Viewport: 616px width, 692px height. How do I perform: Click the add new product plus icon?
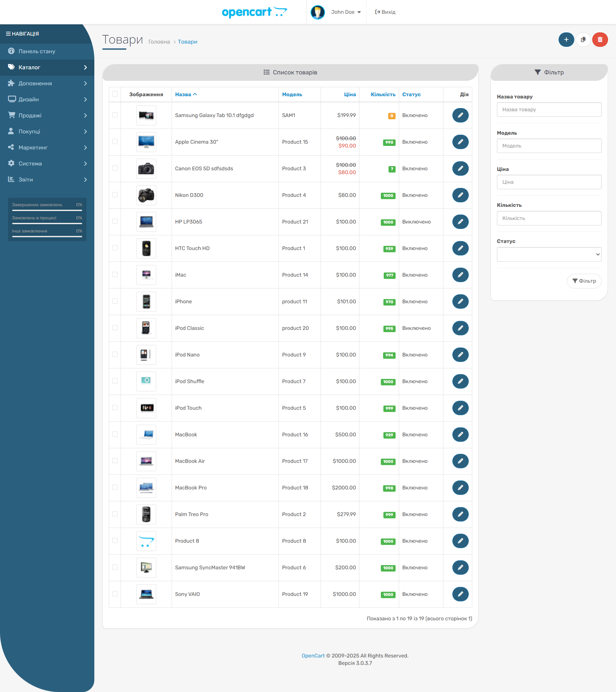(566, 40)
